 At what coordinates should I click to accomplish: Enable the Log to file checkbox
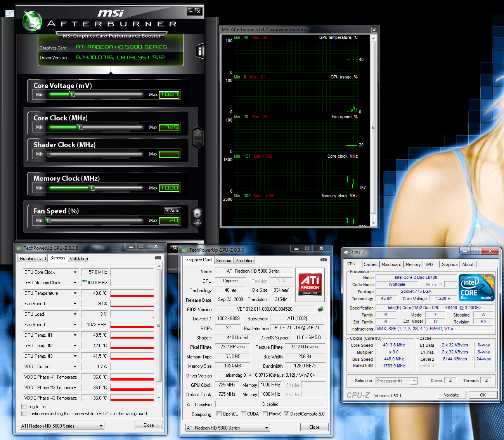click(24, 406)
